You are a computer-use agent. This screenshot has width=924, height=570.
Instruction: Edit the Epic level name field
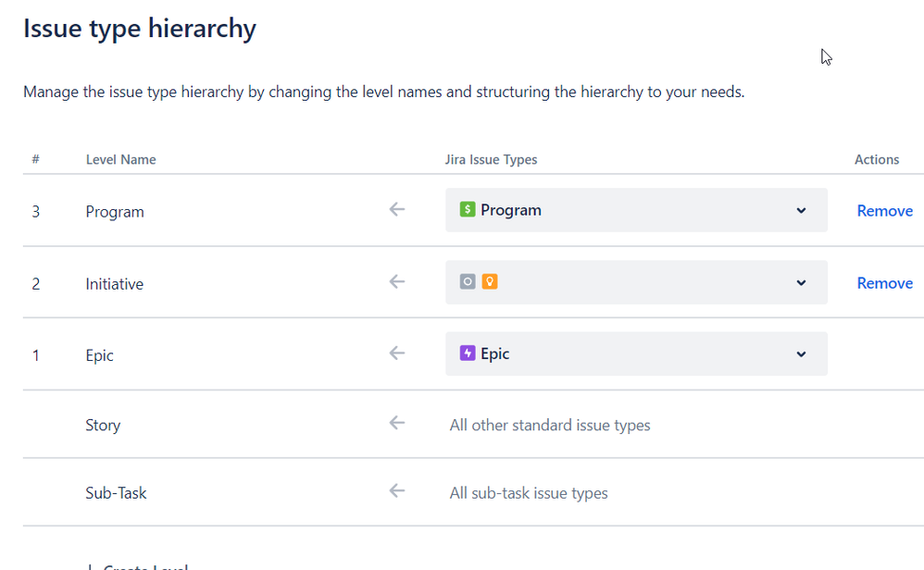click(99, 355)
